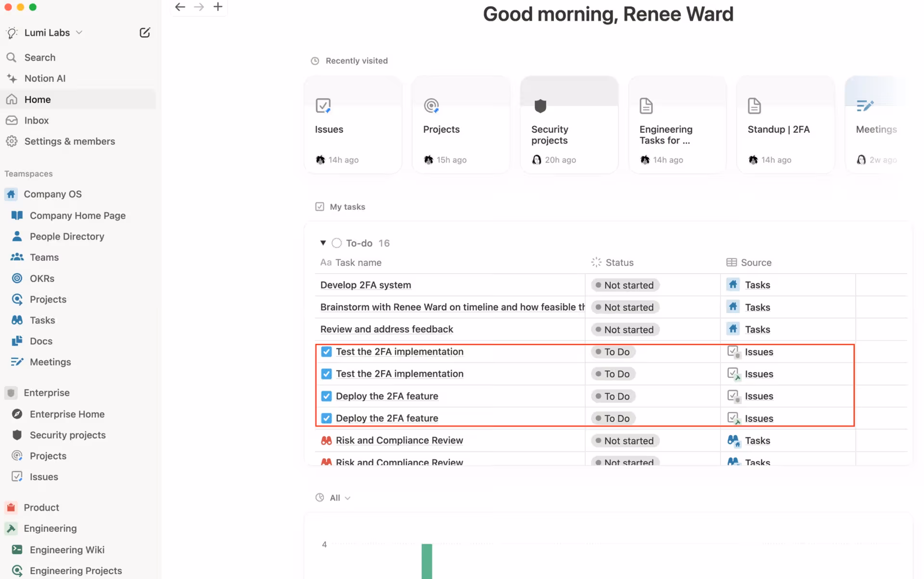
Task: Open the Security projects shield card
Action: (x=569, y=124)
